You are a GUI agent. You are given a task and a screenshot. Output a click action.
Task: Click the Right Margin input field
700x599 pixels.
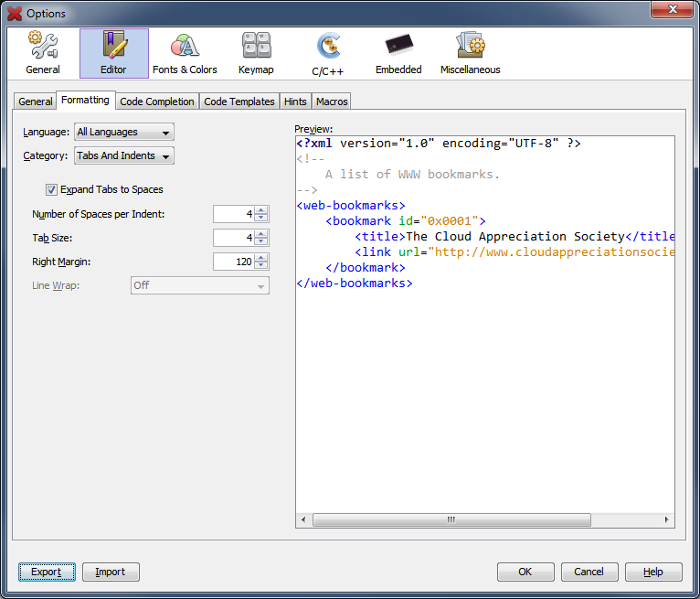pyautogui.click(x=234, y=262)
